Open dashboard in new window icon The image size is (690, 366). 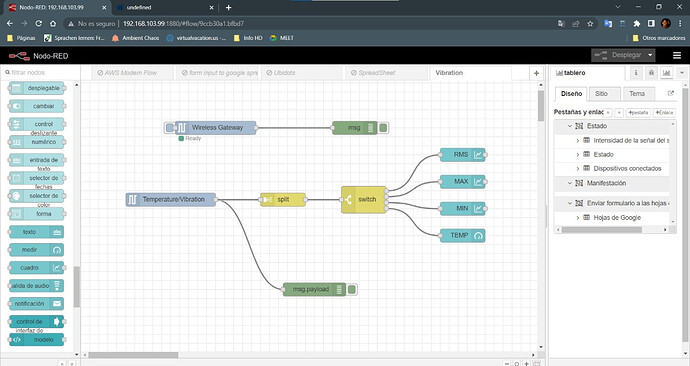click(x=671, y=93)
